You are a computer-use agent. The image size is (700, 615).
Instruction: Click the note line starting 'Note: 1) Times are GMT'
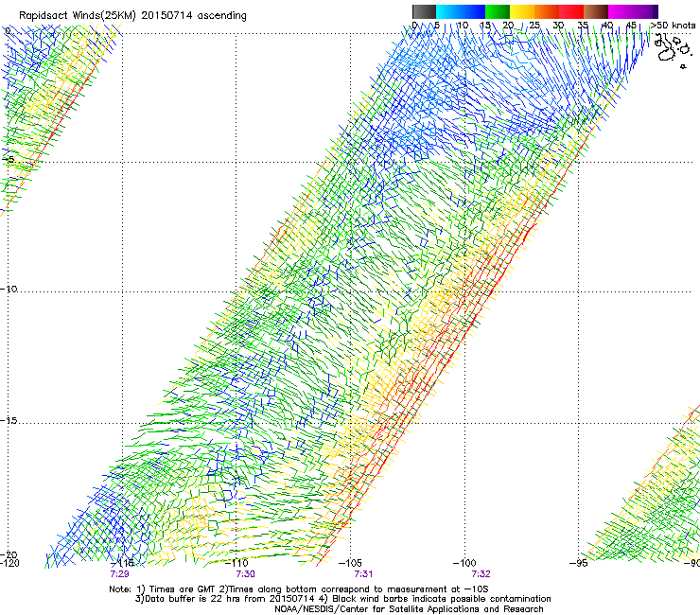pos(299,589)
